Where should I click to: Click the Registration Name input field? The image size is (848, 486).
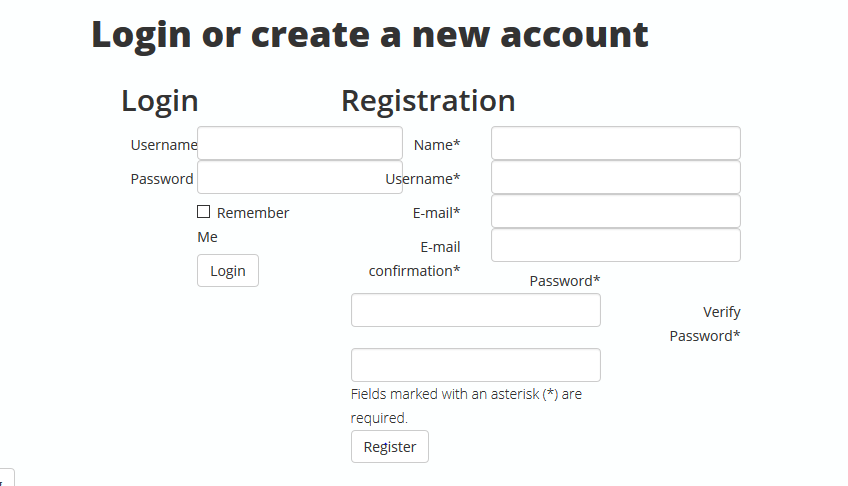click(x=615, y=143)
